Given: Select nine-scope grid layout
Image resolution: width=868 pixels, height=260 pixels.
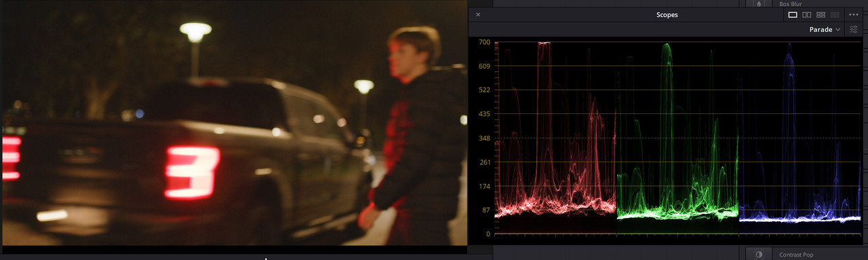Looking at the screenshot, I should pos(835,14).
